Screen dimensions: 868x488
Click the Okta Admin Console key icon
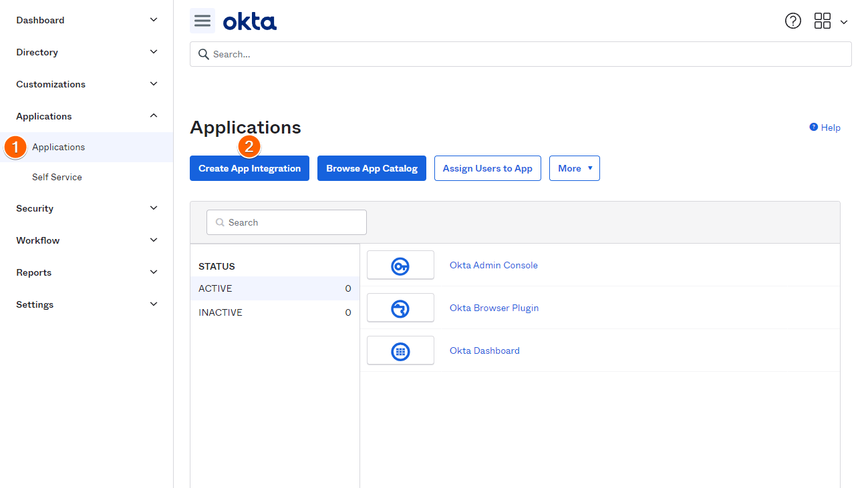[400, 266]
